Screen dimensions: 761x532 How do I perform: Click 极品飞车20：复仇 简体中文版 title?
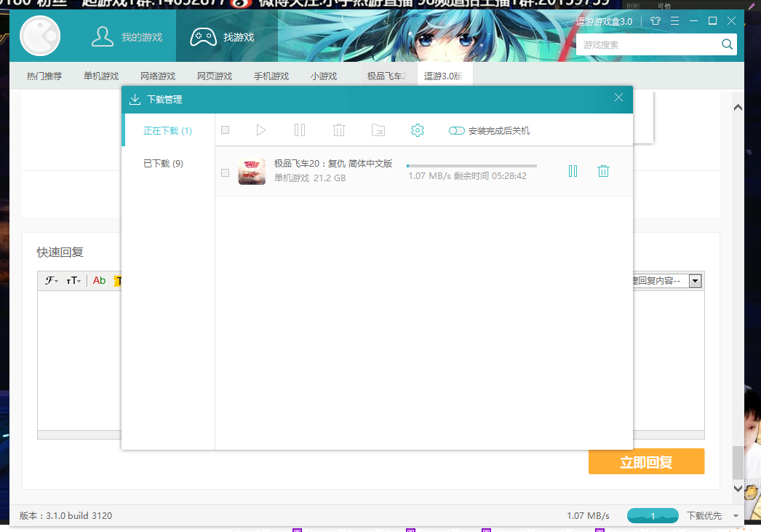pos(333,164)
